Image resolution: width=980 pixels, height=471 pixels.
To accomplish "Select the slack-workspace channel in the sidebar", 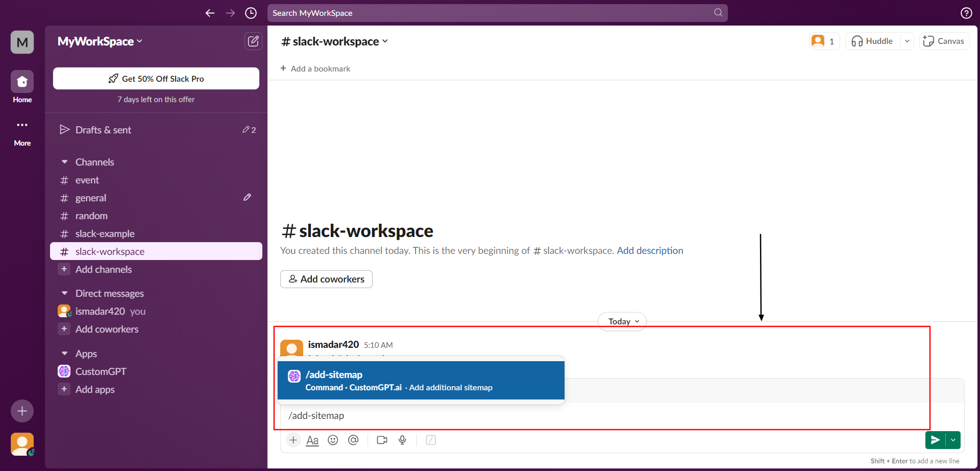I will 156,251.
